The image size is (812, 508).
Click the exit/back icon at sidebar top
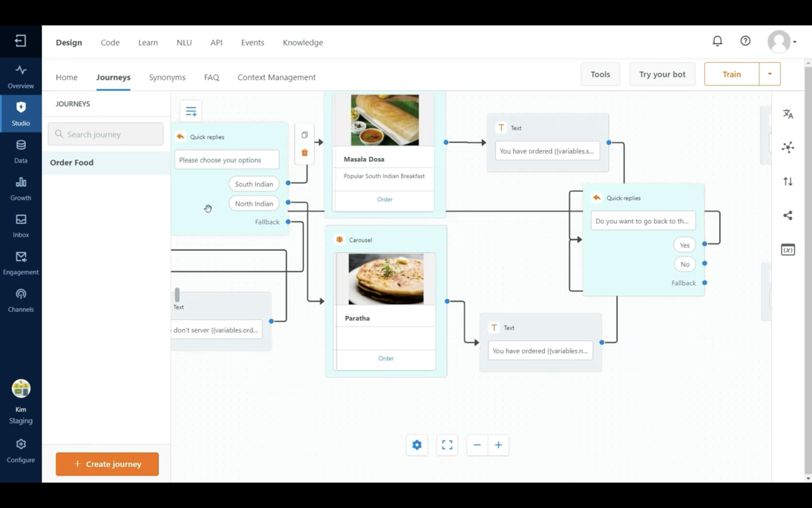pyautogui.click(x=21, y=41)
